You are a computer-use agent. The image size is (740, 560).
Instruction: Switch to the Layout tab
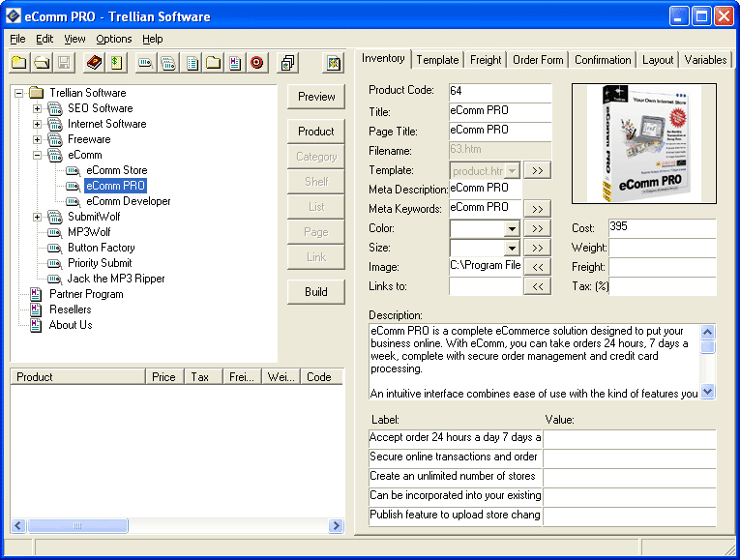[x=658, y=60]
